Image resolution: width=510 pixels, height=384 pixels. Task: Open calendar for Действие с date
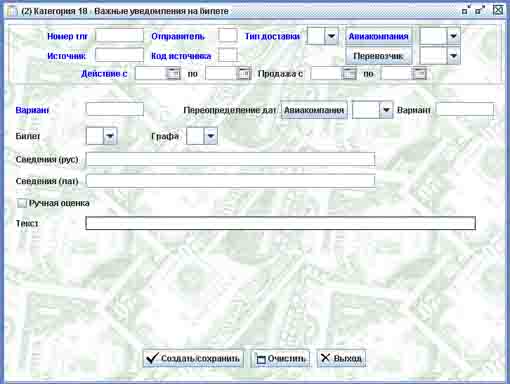pyautogui.click(x=173, y=74)
